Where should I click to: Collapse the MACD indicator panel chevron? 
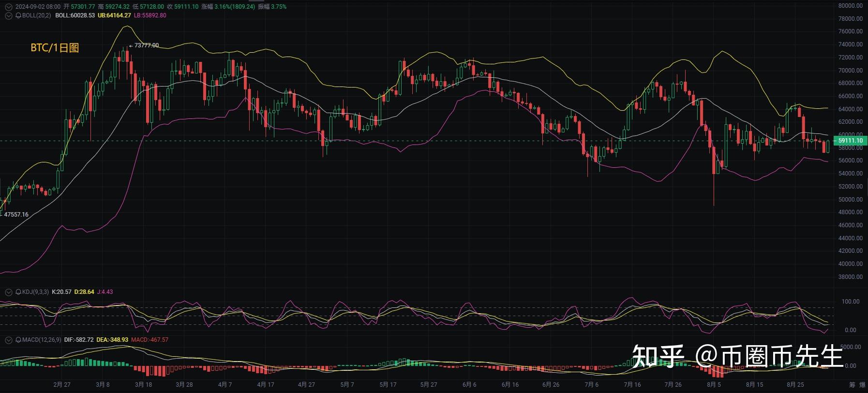(8, 340)
